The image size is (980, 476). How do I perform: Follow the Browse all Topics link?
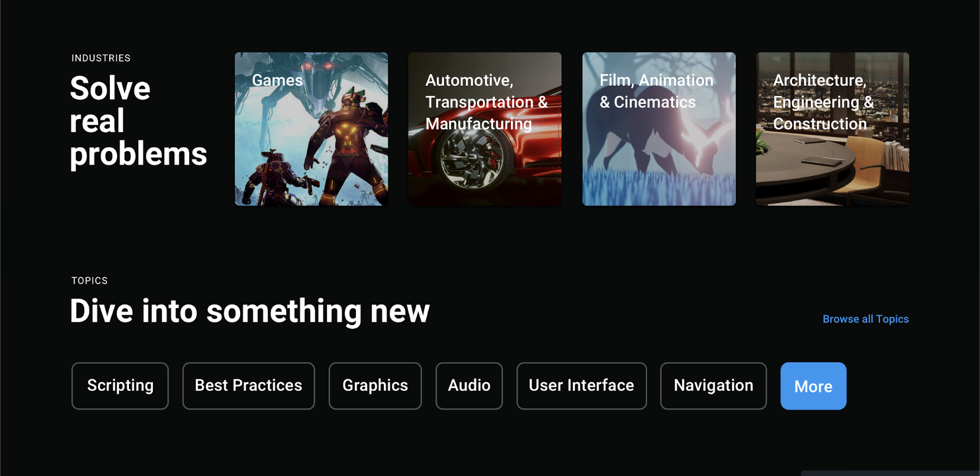[x=865, y=319]
